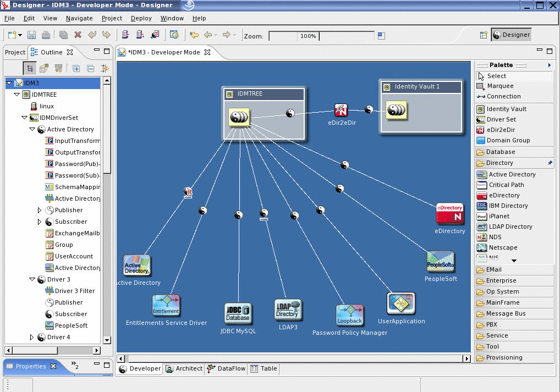Open the File menu

pos(9,18)
